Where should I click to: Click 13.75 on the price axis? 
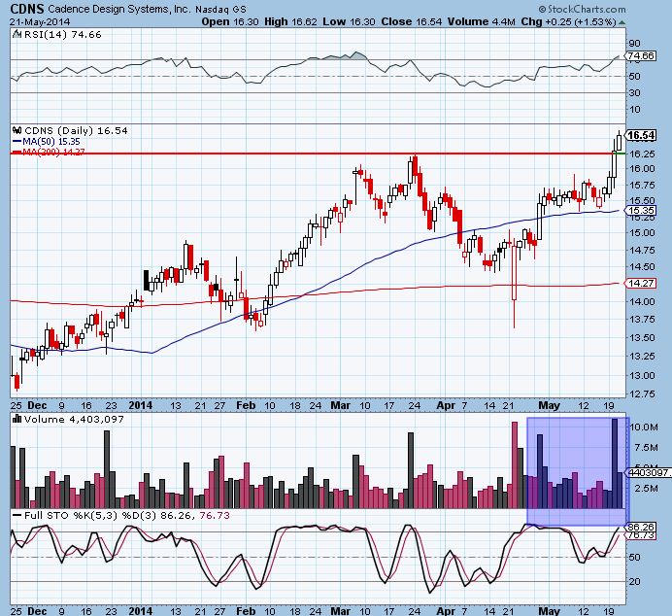pos(642,320)
